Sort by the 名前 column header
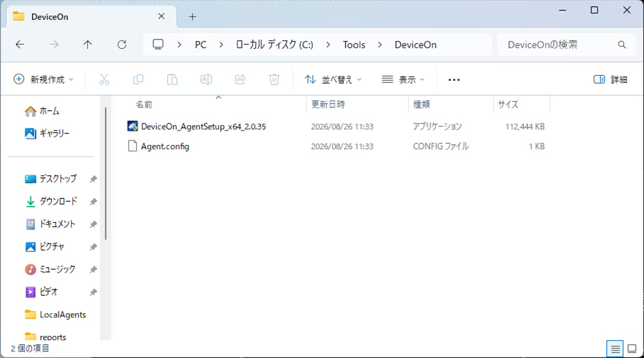644x358 pixels. tap(144, 104)
